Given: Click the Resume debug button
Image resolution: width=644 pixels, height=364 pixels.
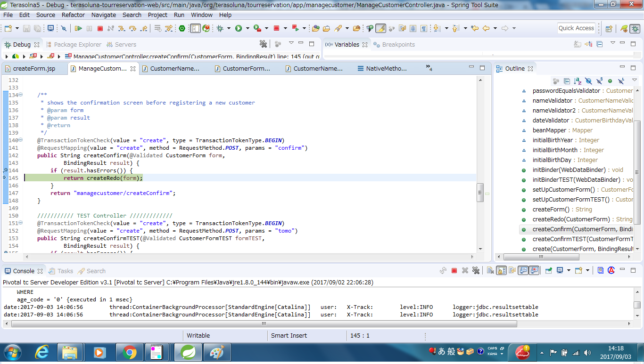Looking at the screenshot, I should (78, 28).
